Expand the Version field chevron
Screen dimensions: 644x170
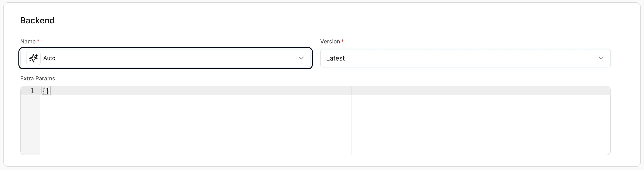[x=601, y=58]
